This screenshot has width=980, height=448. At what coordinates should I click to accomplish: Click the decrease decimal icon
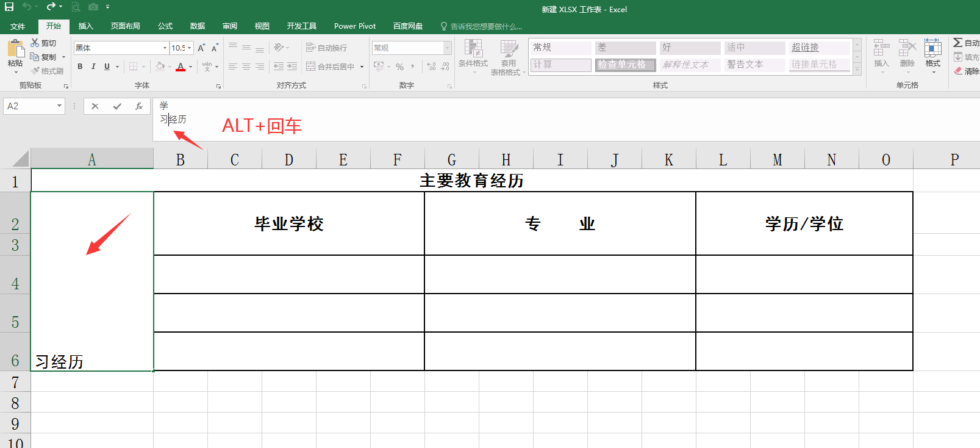click(445, 67)
